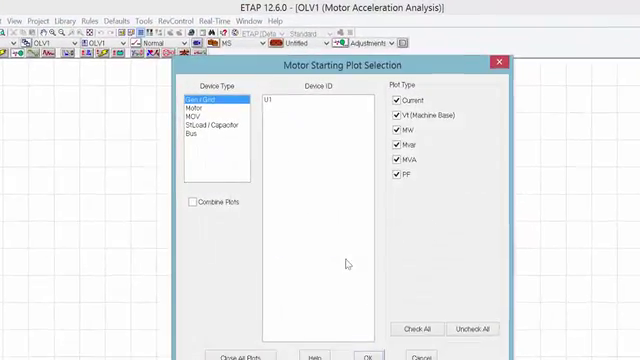Click the blue camera-like icon after Normal
Viewport: 640px width, 360px height.
[197, 43]
